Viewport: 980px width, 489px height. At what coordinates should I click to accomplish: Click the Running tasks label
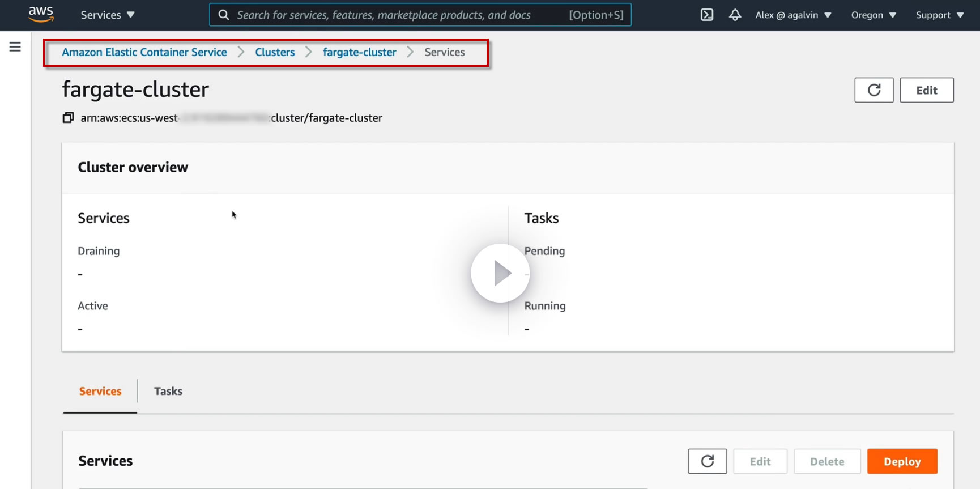pos(545,306)
